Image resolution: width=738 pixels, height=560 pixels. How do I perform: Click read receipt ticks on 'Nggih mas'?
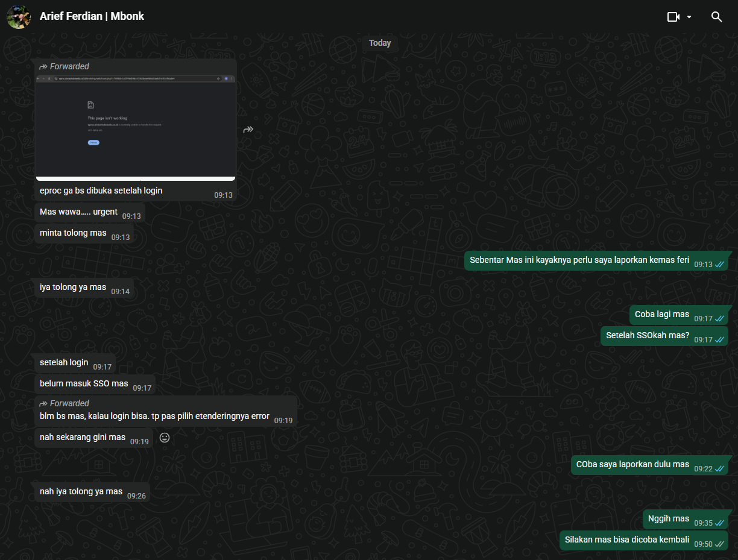pos(719,523)
